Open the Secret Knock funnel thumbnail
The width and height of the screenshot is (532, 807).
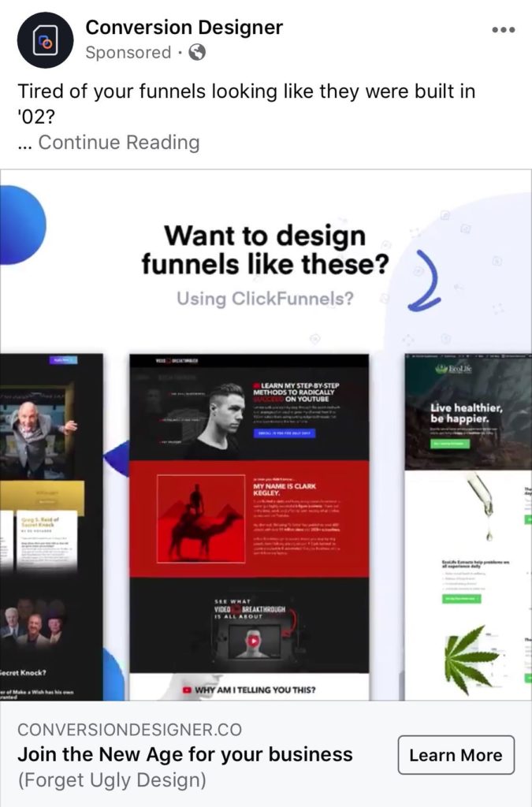click(x=51, y=526)
